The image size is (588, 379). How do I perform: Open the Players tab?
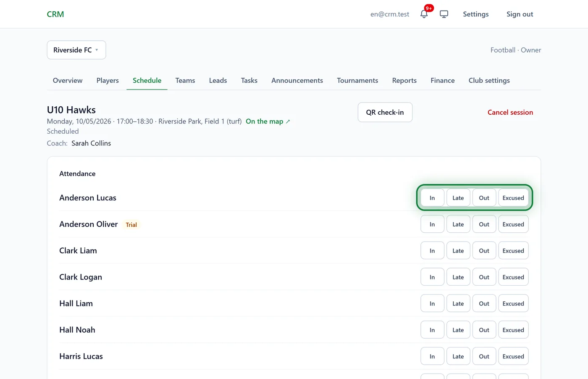[x=108, y=80]
